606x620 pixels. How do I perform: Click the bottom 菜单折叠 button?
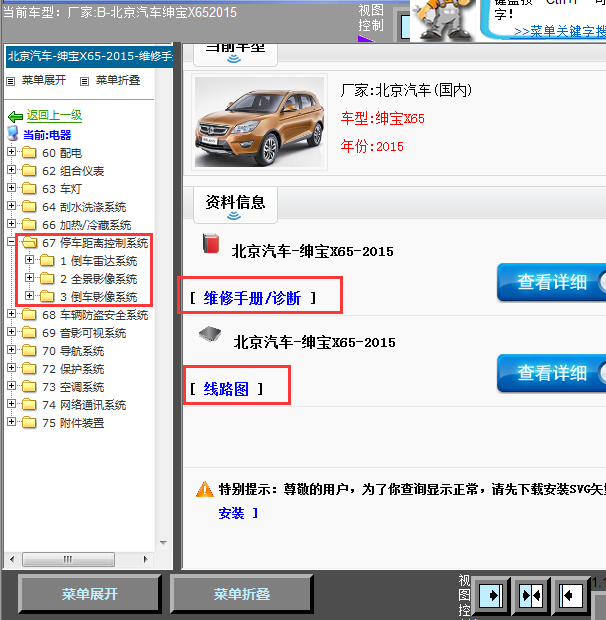click(x=242, y=594)
